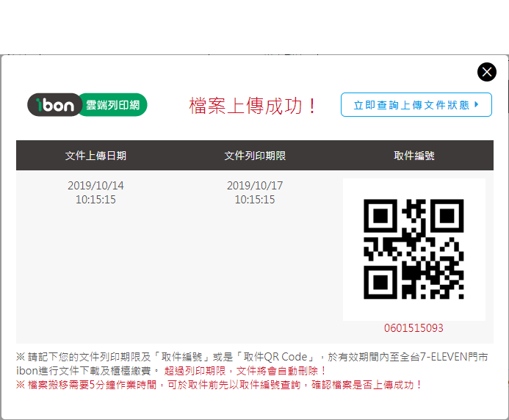Click the 文件上傳日期 column header

[x=95, y=156]
